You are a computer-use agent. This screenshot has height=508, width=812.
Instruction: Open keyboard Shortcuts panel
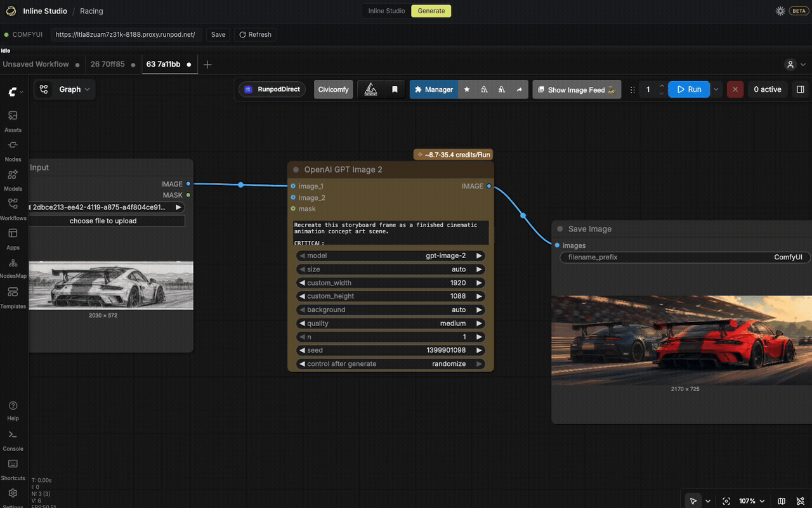[x=13, y=469]
